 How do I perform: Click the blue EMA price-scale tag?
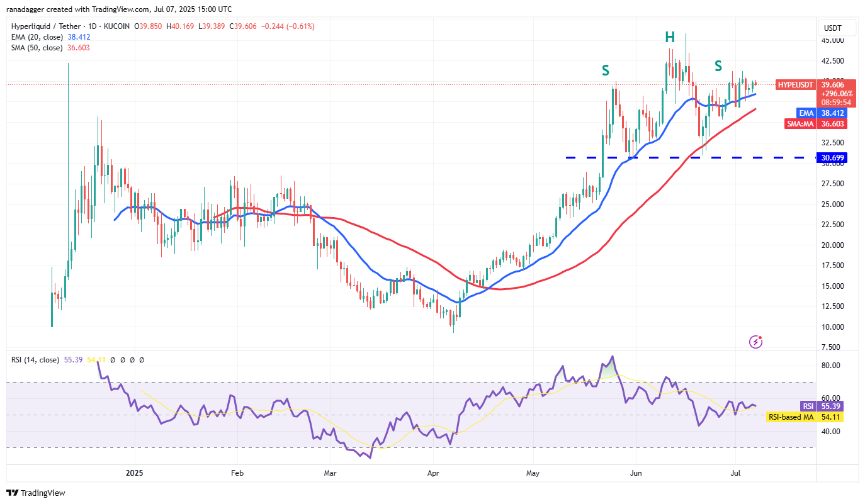[x=806, y=113]
